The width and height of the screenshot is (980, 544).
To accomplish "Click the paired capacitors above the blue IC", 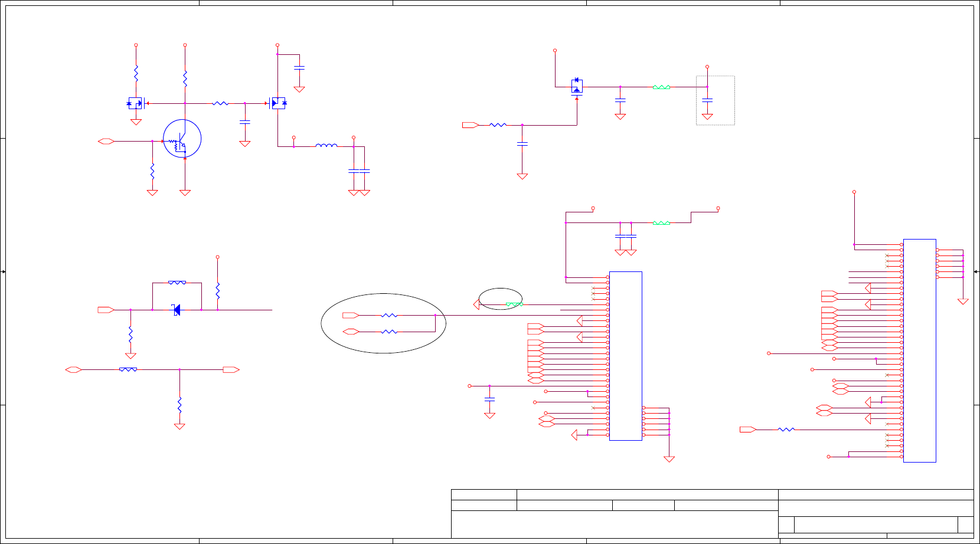I will click(x=626, y=237).
